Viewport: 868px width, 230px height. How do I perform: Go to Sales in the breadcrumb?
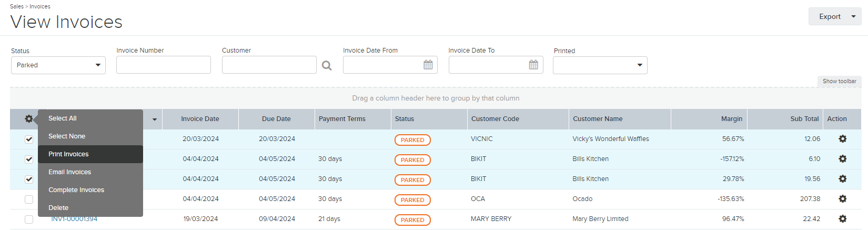click(17, 6)
